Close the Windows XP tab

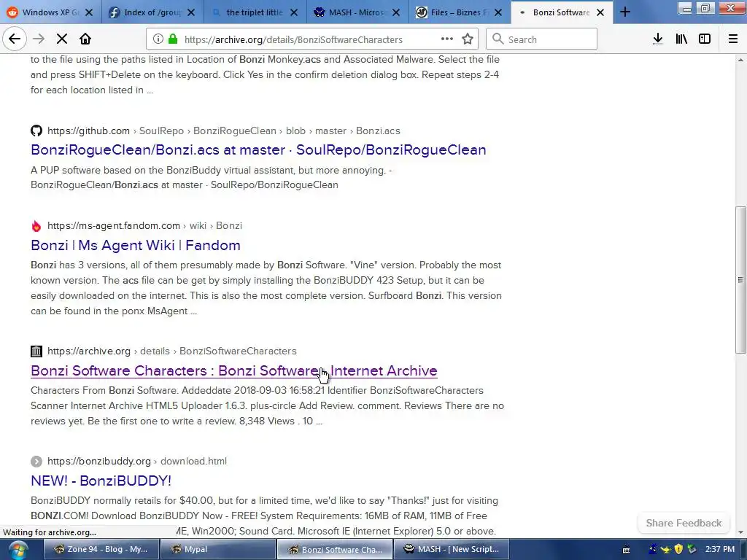pyautogui.click(x=88, y=13)
